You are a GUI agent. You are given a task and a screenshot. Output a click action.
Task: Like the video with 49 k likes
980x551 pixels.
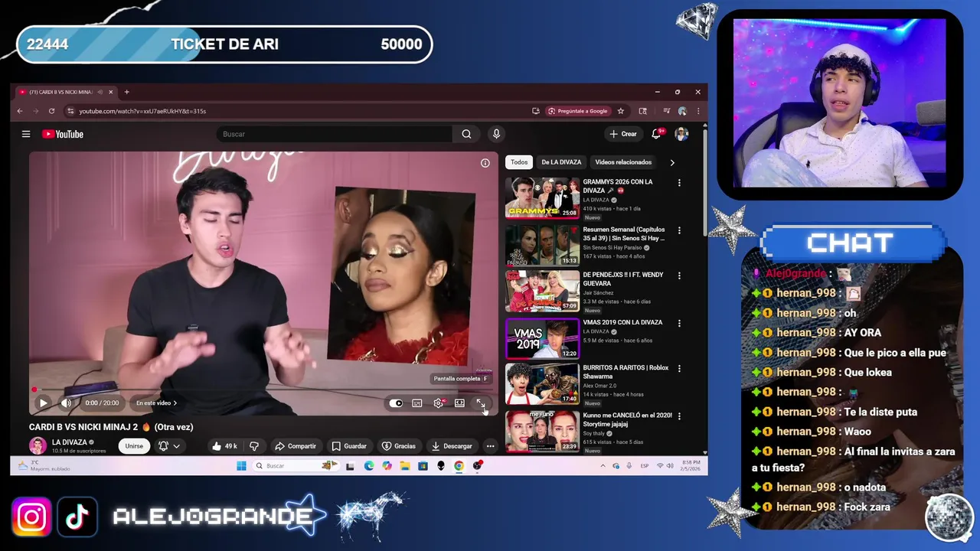point(225,446)
